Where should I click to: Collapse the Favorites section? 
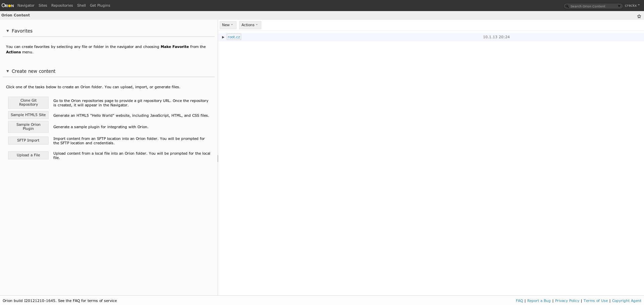pyautogui.click(x=8, y=31)
